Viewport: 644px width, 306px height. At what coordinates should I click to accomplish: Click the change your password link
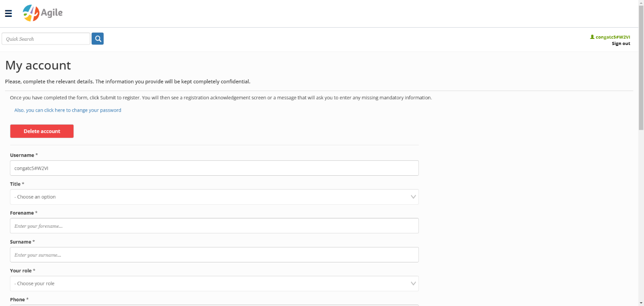tap(68, 110)
